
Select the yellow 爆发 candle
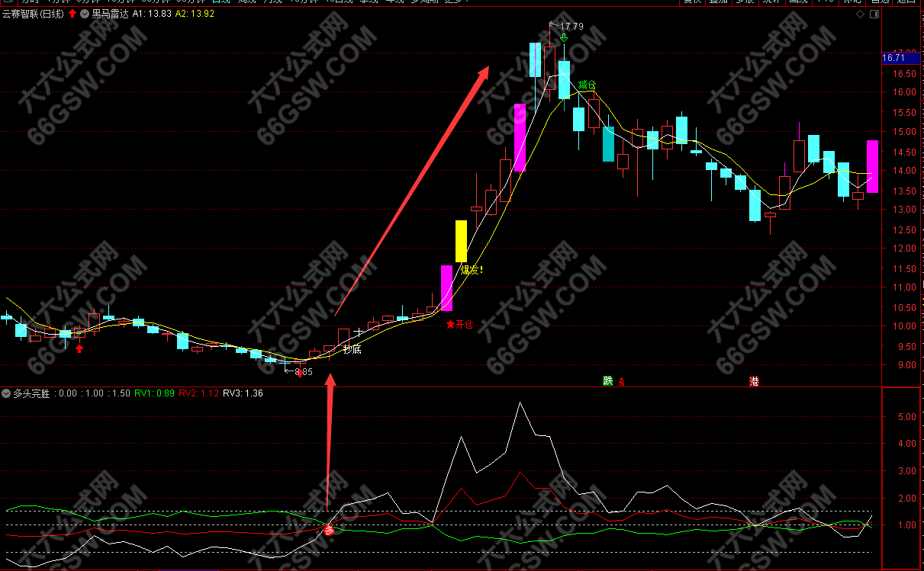coord(461,241)
